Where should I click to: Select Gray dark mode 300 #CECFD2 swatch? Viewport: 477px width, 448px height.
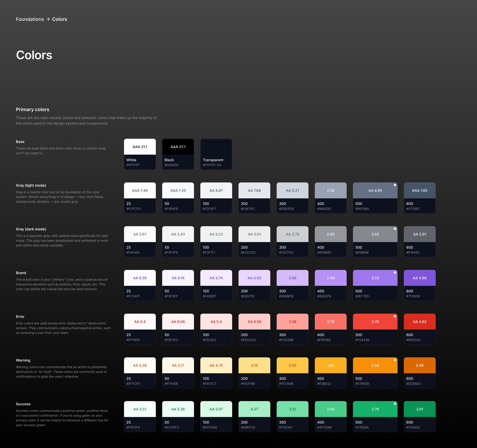coord(292,241)
